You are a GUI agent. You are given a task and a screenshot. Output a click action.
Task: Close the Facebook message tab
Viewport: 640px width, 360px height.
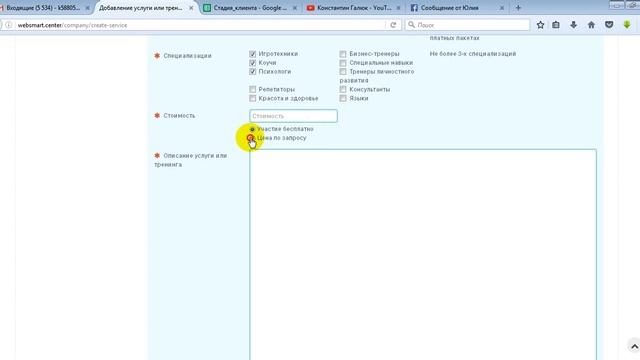coord(502,8)
